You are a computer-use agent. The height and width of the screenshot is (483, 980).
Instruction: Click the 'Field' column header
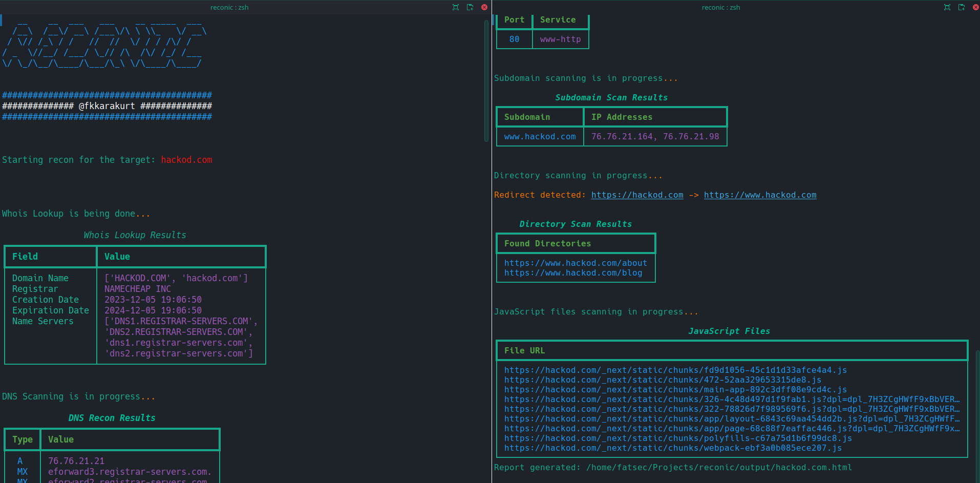tap(25, 257)
